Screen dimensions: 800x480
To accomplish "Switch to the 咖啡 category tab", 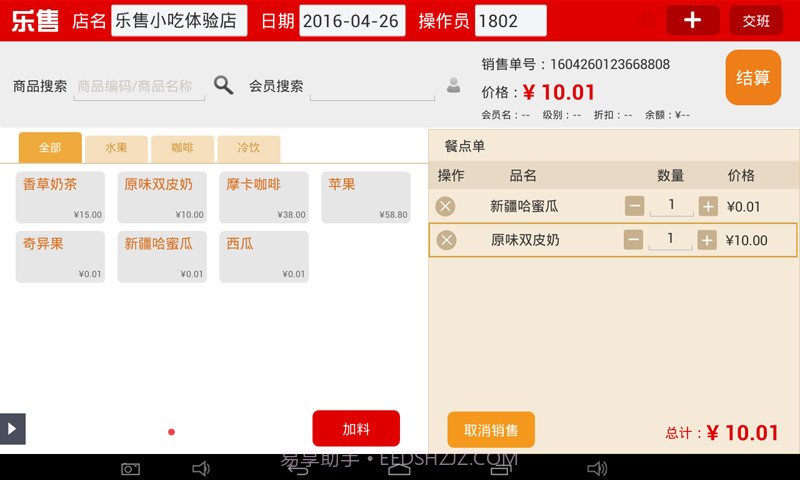I will [182, 149].
